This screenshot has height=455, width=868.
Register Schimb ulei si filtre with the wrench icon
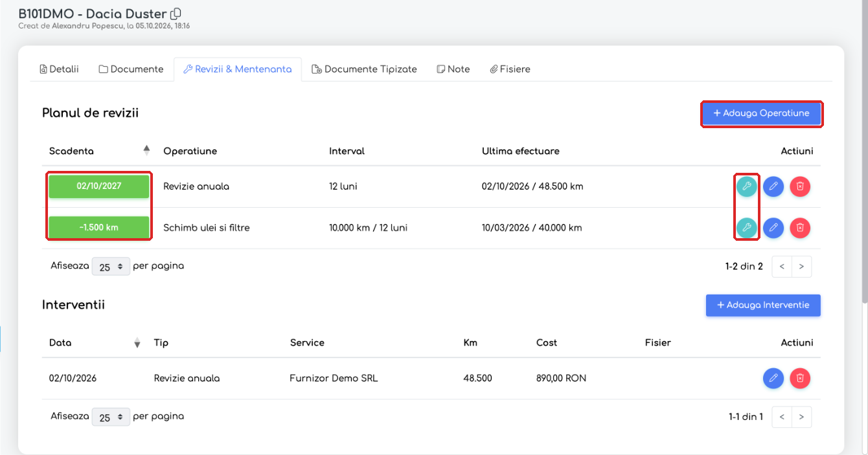(x=746, y=228)
